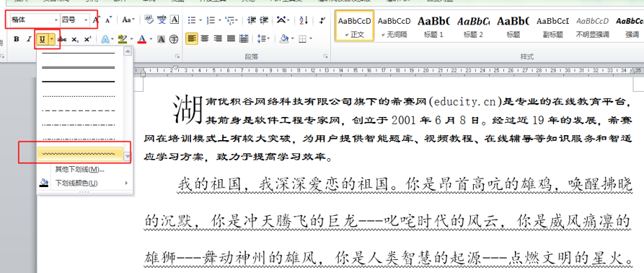The height and width of the screenshot is (273, 644).
Task: Open the 楷体 font name dropdown
Action: 56,19
